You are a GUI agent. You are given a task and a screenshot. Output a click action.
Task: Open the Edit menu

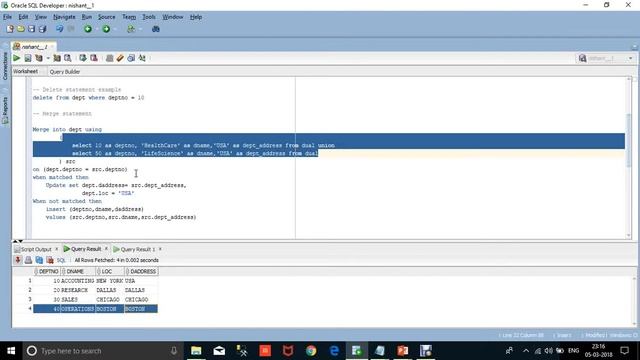(x=23, y=17)
